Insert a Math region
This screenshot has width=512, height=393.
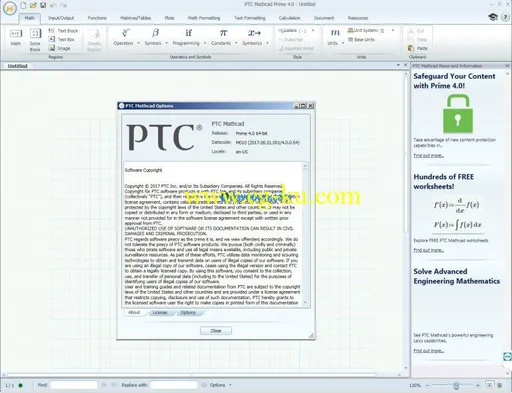16,37
